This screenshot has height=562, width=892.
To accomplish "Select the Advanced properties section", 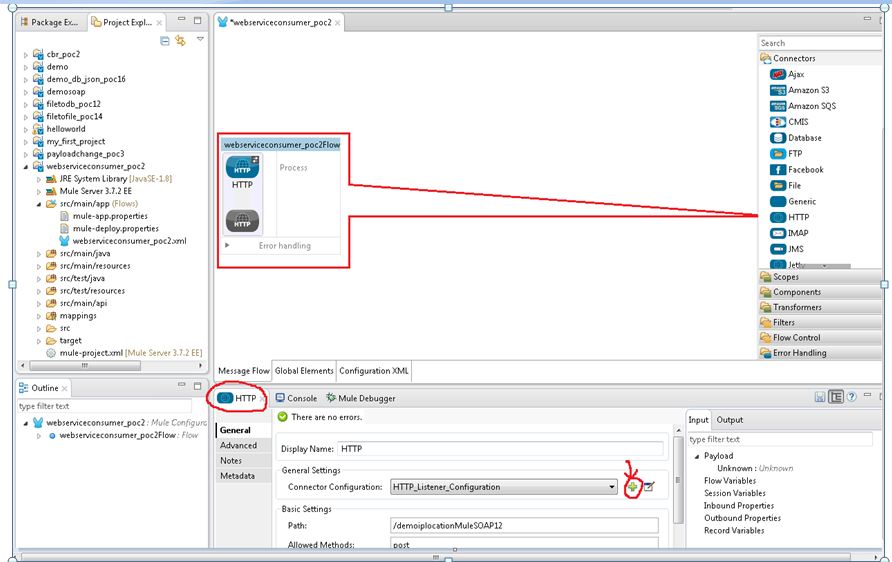I will tap(243, 445).
